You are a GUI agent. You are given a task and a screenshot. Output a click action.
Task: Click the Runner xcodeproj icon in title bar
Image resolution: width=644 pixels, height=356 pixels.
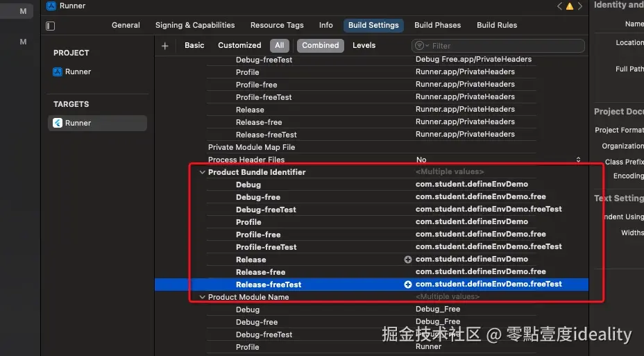coord(51,6)
